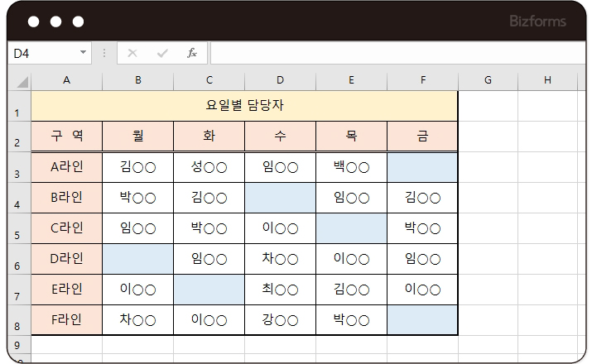
Task: Click the 최○○ cell in E라인 row
Action: pos(280,290)
